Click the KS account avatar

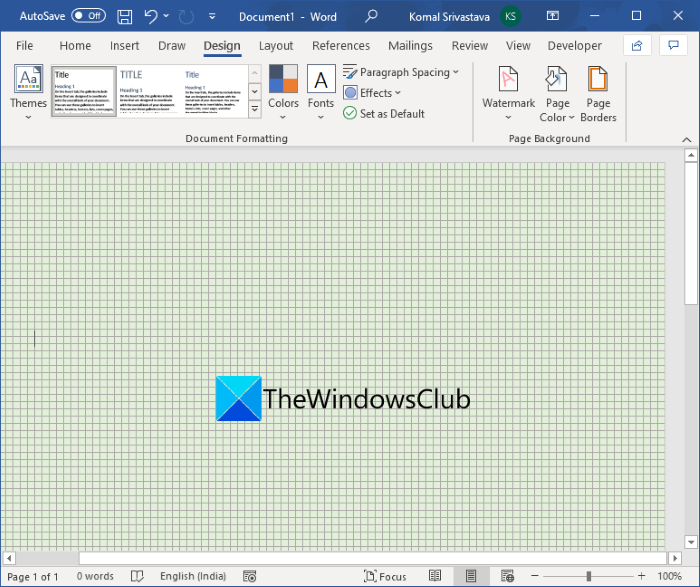click(510, 17)
